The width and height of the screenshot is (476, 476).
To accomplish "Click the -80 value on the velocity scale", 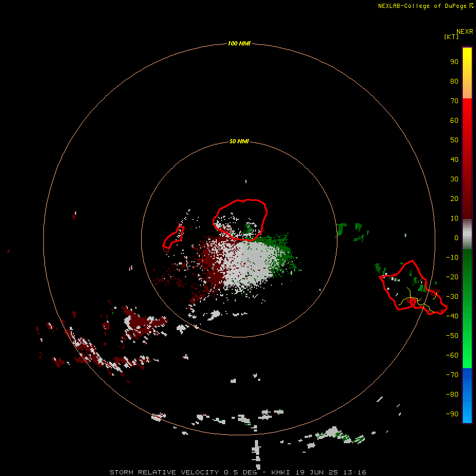I will click(452, 395).
